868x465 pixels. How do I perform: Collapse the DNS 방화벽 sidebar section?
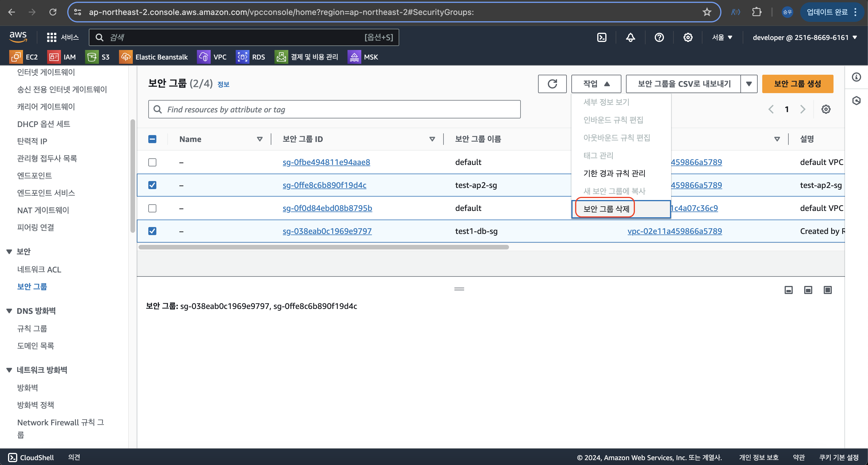pyautogui.click(x=9, y=311)
